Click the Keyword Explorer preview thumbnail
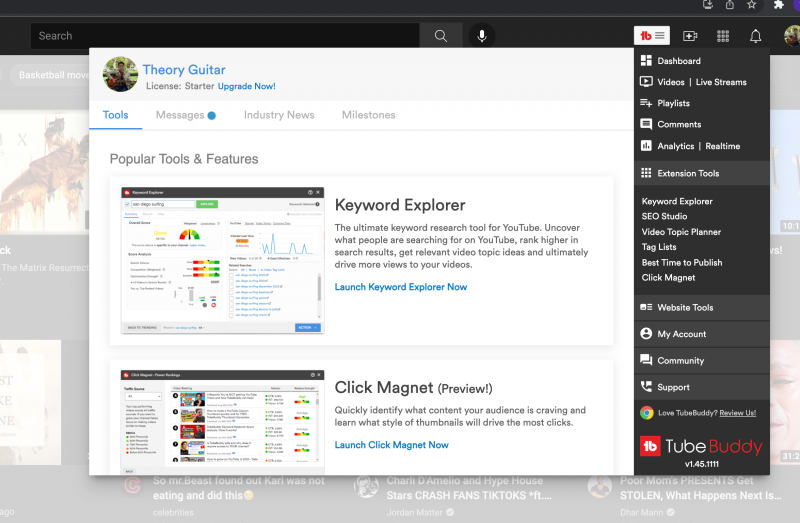Screen dimensions: 800x523 (x=221, y=261)
